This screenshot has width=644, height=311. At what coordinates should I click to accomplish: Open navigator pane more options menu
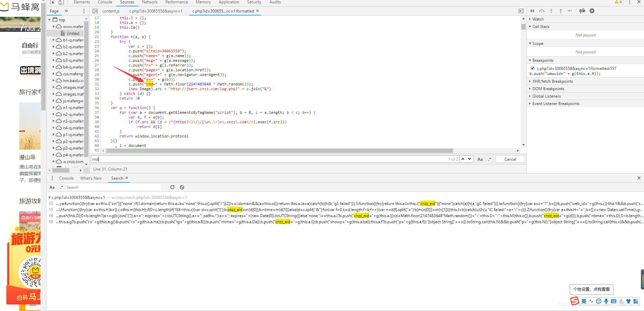pyautogui.click(x=84, y=11)
